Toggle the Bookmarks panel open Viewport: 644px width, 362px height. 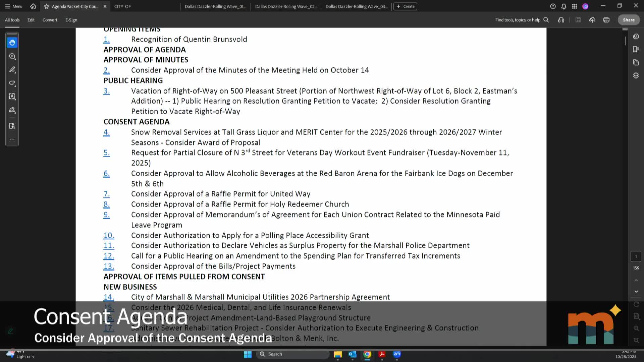(635, 49)
